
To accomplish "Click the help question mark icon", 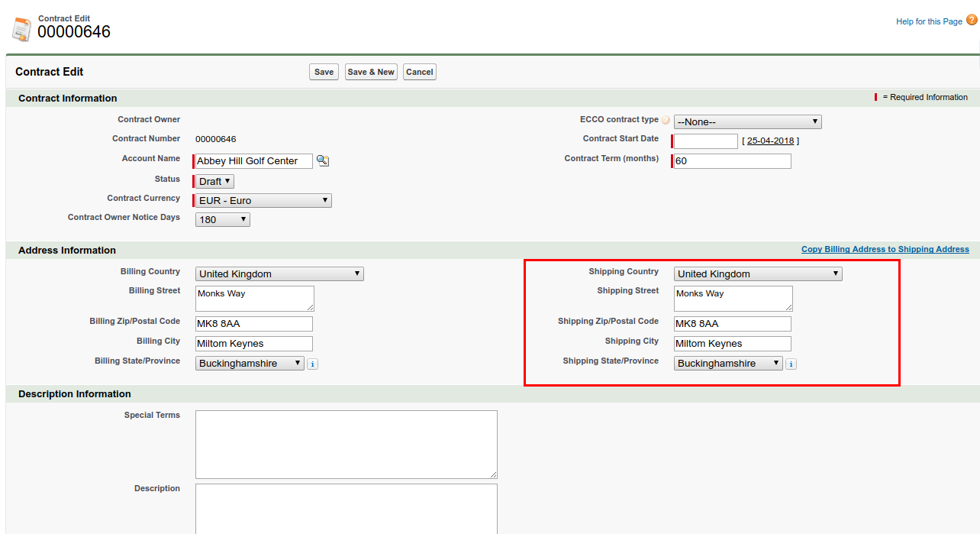I will point(971,21).
